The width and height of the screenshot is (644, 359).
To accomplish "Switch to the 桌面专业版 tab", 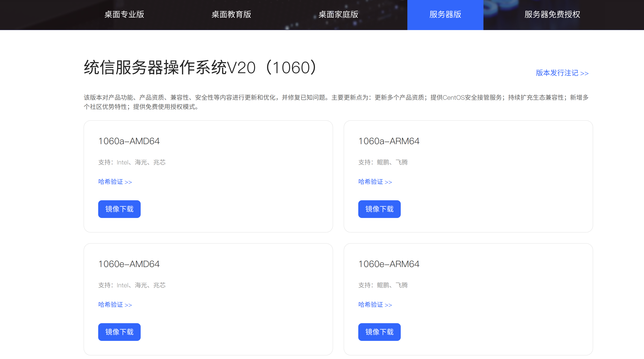I will (124, 15).
